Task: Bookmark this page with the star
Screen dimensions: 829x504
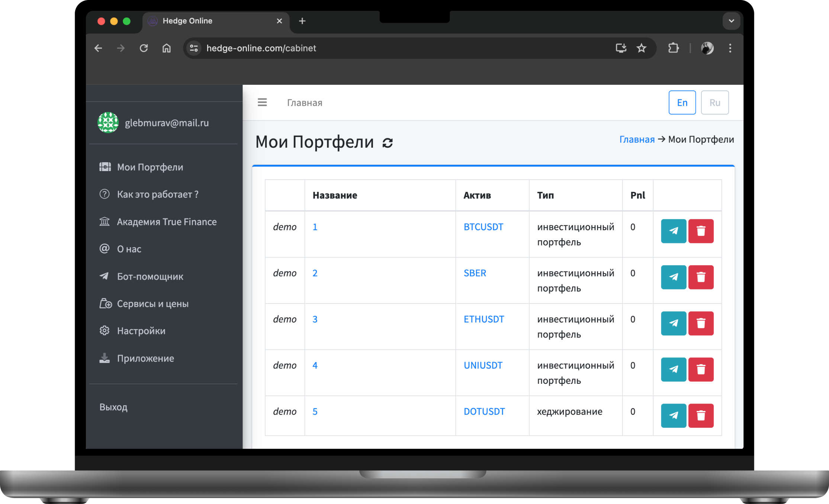Action: point(641,48)
